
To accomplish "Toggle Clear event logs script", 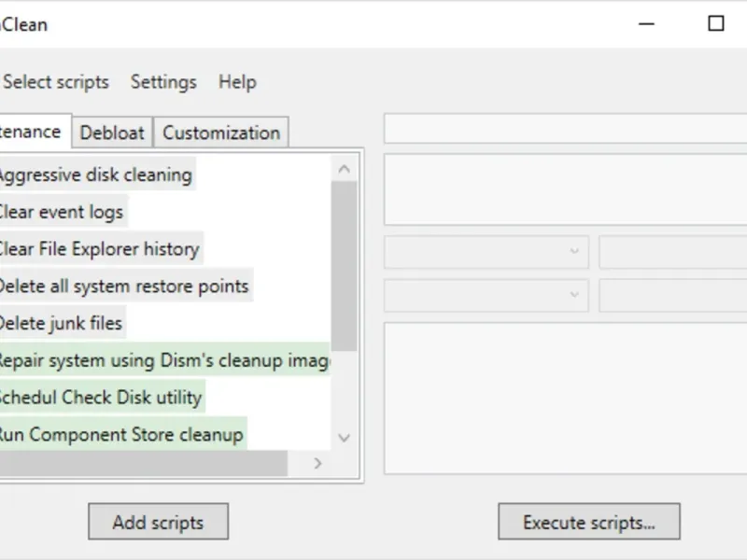I will click(61, 212).
